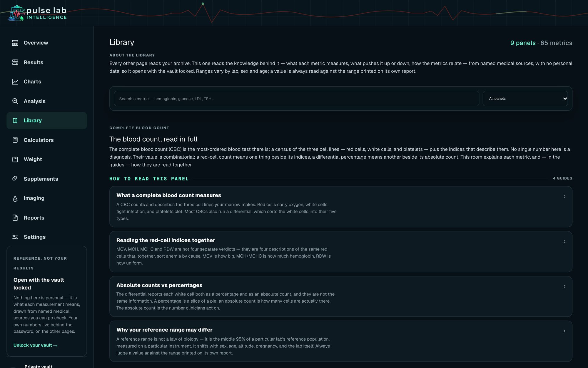Screen dimensions: 588x368
Task: Navigate to the Weight page label
Action: pos(33,159)
